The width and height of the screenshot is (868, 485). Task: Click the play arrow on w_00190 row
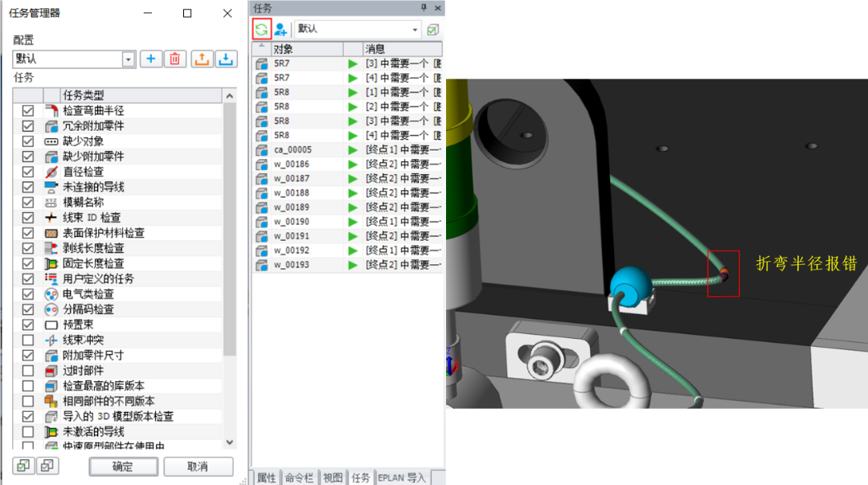tap(353, 222)
